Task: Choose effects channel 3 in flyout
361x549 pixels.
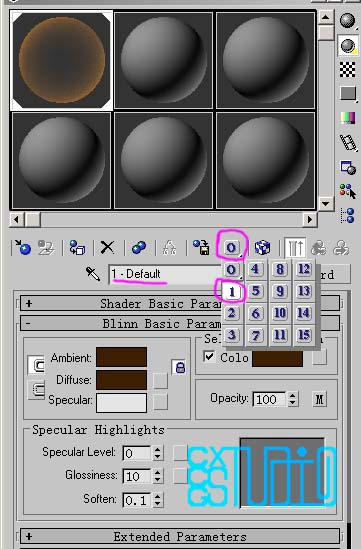Action: pyautogui.click(x=231, y=335)
